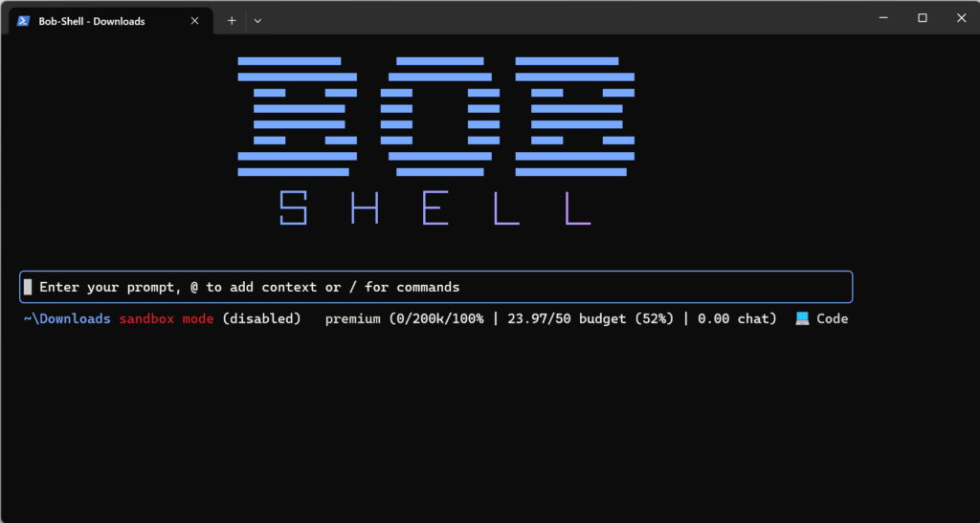
Task: Minimize the terminal window
Action: (879, 18)
